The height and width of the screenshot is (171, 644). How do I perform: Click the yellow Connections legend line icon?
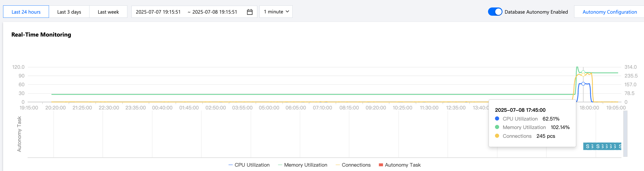coord(338,165)
